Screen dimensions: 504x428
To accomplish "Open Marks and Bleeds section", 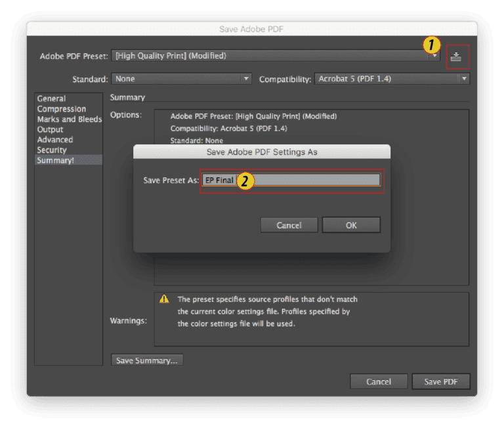I will tap(70, 119).
